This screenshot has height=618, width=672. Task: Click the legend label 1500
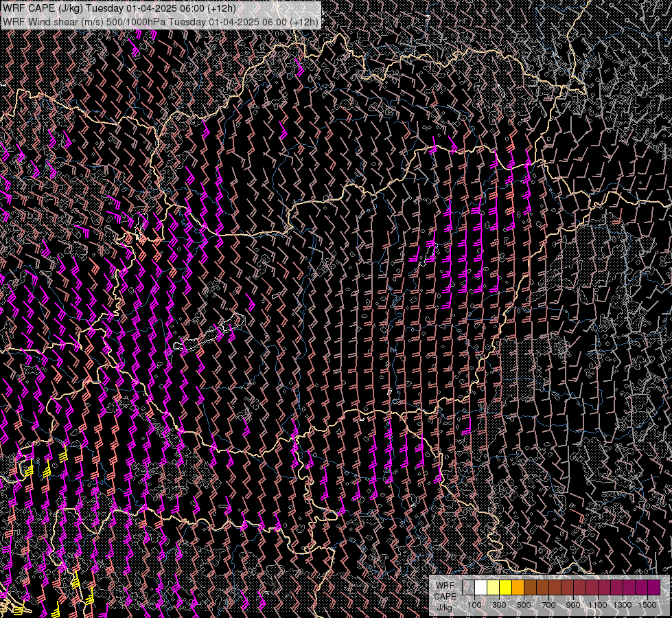(647, 605)
